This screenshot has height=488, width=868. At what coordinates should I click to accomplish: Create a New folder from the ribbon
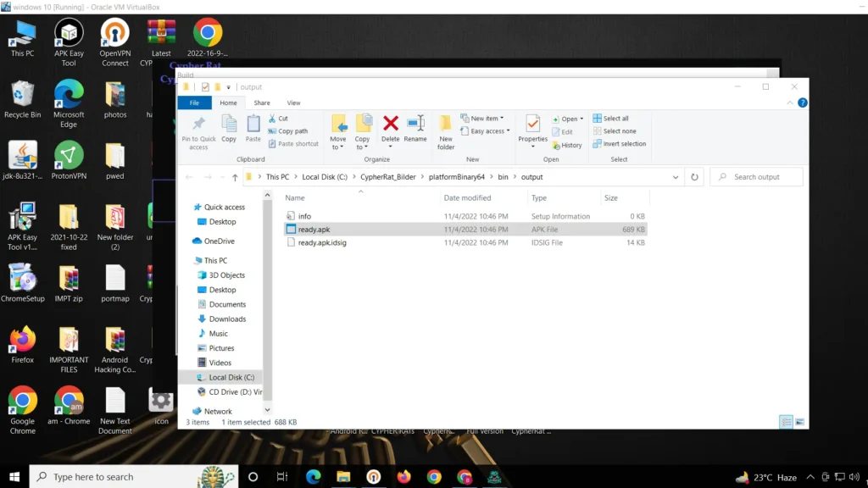[446, 132]
